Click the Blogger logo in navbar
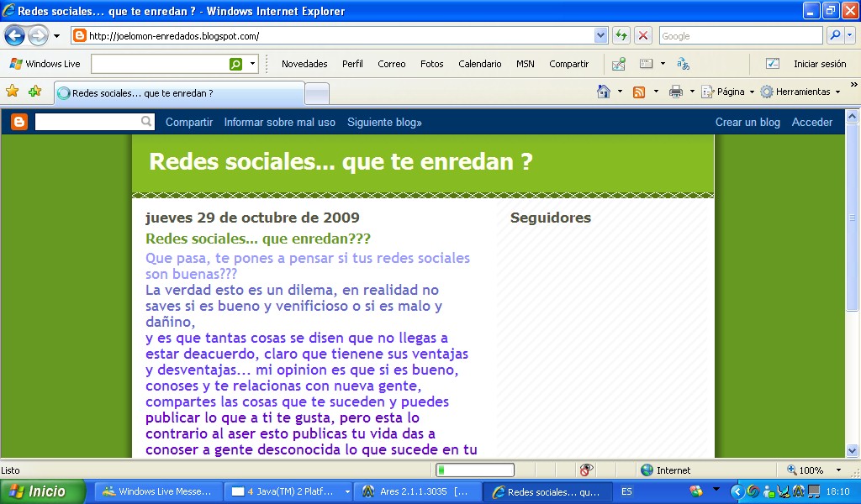861x504 pixels. click(18, 123)
